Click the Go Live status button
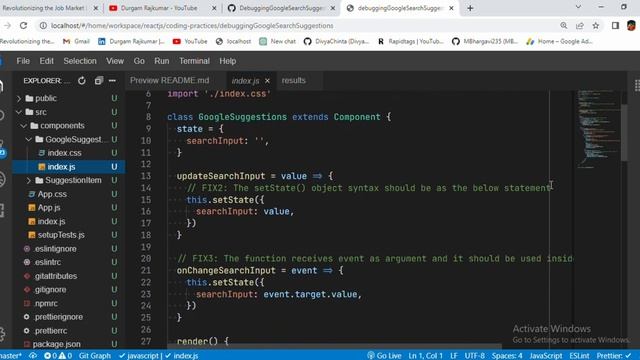The image size is (640, 360). click(384, 356)
